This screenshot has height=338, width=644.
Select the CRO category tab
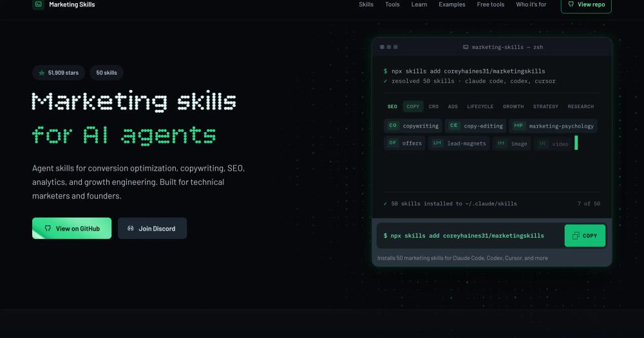433,106
